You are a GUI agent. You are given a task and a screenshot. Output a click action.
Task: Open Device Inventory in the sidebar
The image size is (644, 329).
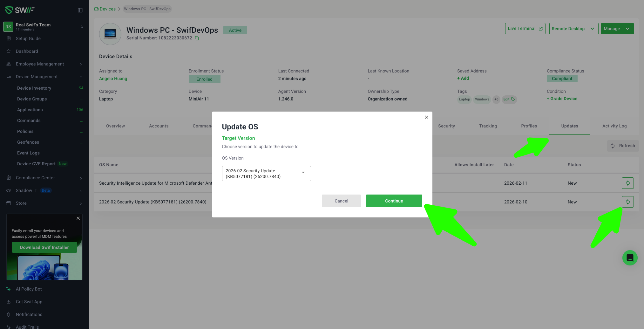(x=34, y=88)
